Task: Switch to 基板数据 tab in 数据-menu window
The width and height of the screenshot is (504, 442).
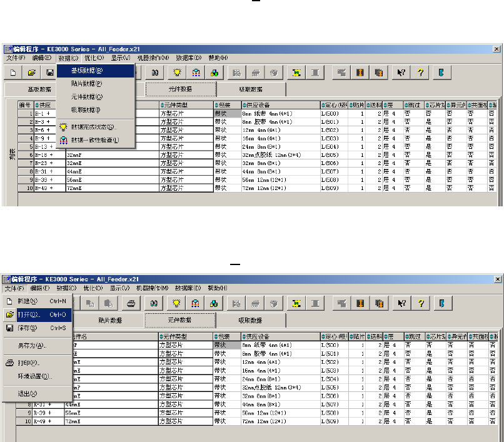Action: pos(39,89)
